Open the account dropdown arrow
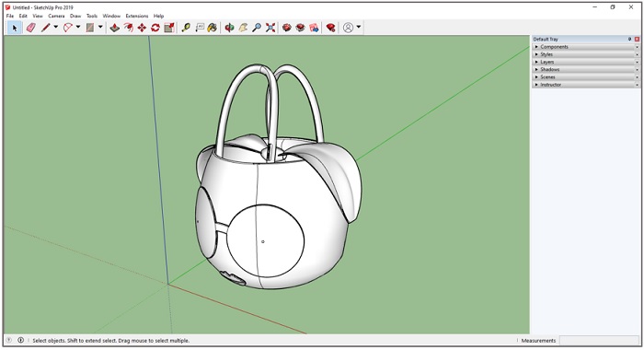The height and width of the screenshot is (350, 644). point(359,27)
